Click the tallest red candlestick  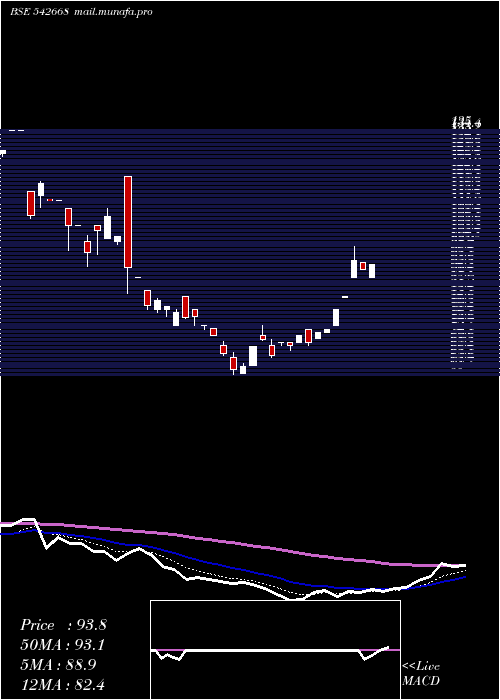[x=128, y=222]
